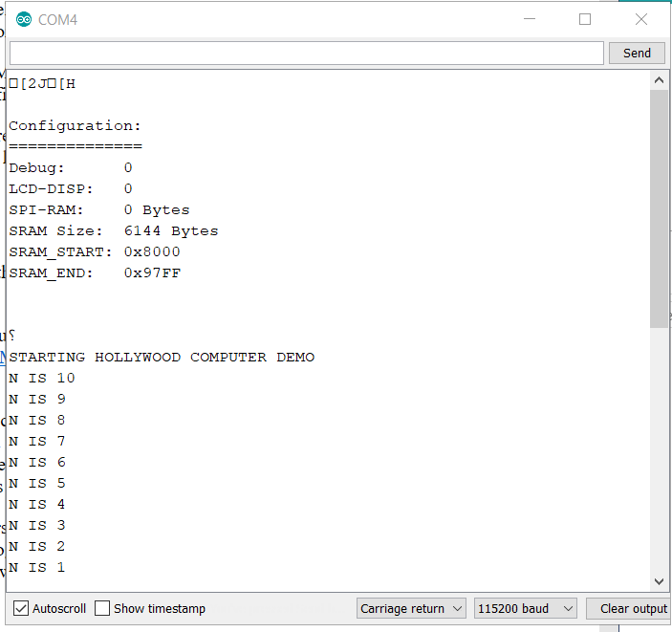The width and height of the screenshot is (672, 632).
Task: Click the escape sequence '[2J[H' line
Action: (x=42, y=83)
